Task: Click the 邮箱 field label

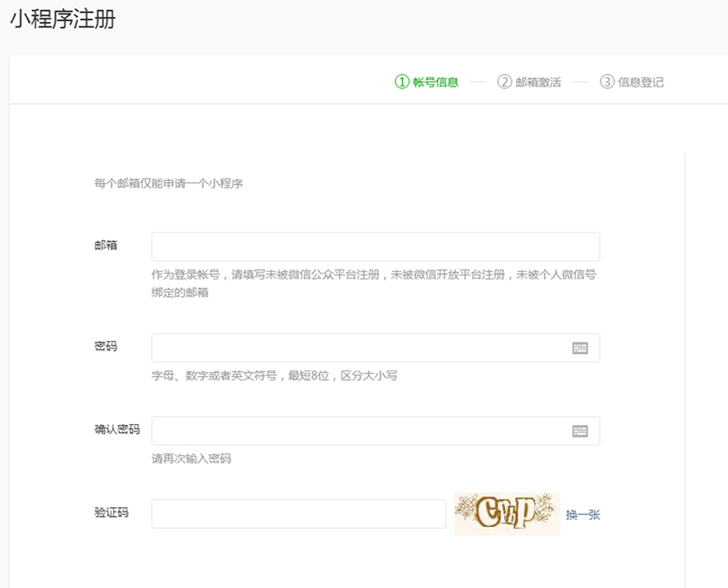Action: click(x=106, y=246)
